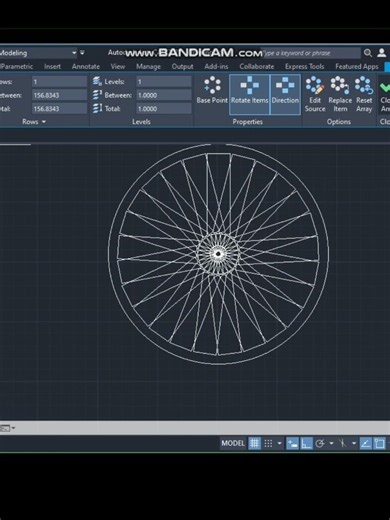The height and width of the screenshot is (520, 390).
Task: Open the Annotate ribbon tab
Action: pyautogui.click(x=86, y=66)
